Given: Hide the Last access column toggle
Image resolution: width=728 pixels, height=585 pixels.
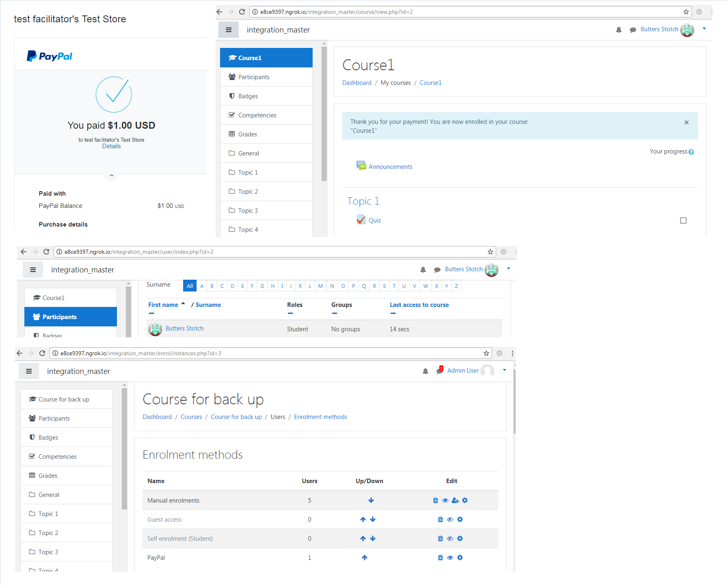Looking at the screenshot, I should click(x=393, y=313).
